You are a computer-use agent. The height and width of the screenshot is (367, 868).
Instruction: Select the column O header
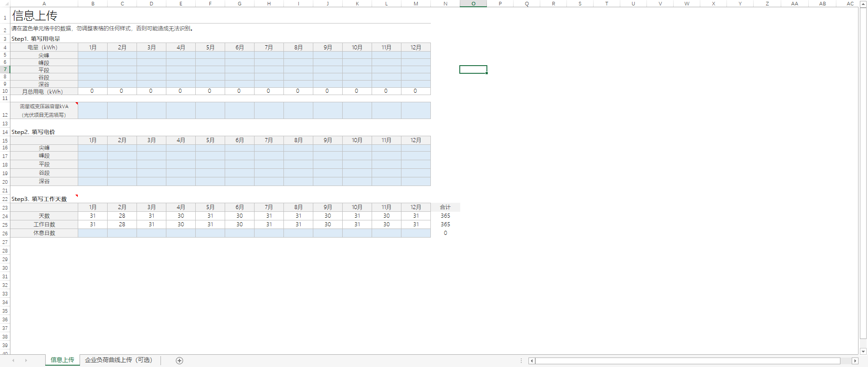(x=473, y=4)
